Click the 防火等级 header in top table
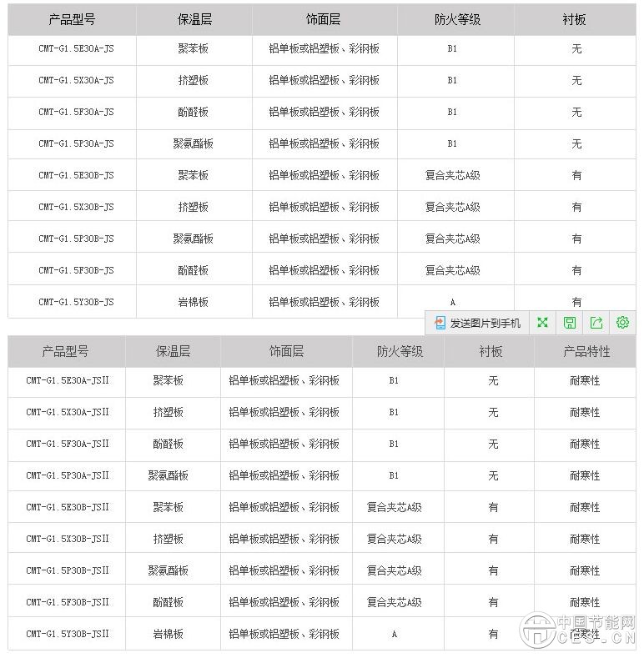This screenshot has width=644, height=658. point(456,20)
